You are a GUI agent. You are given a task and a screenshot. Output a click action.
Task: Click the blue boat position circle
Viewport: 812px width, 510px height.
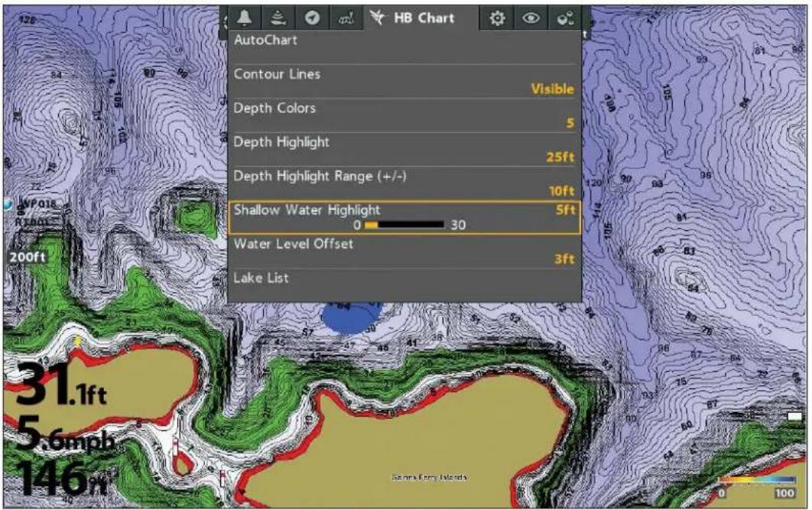click(x=352, y=318)
